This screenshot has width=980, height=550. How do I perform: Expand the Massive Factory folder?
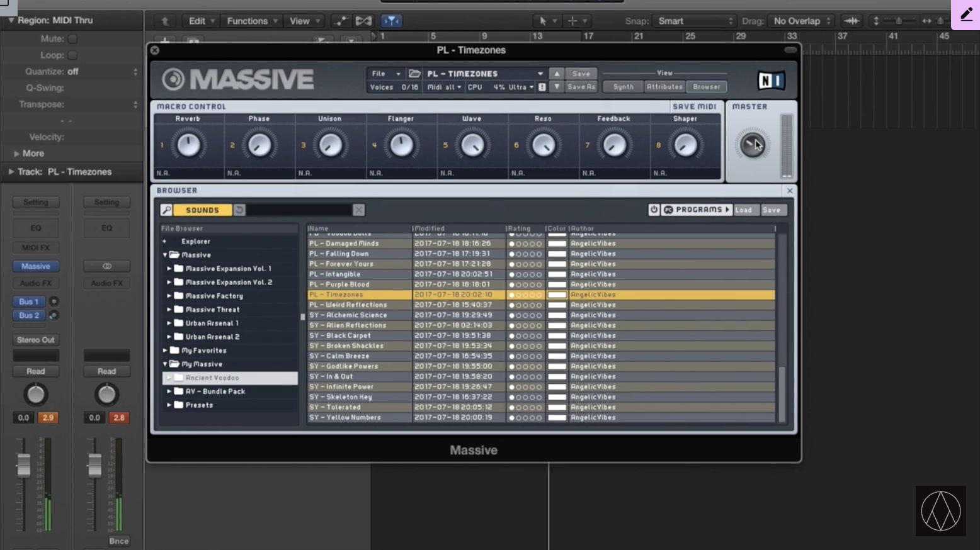click(169, 296)
